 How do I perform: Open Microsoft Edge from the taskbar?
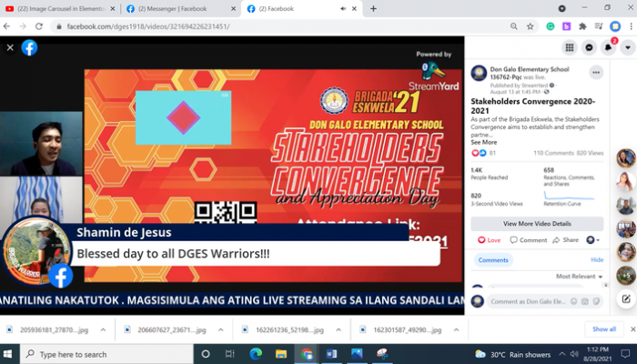coord(256,354)
